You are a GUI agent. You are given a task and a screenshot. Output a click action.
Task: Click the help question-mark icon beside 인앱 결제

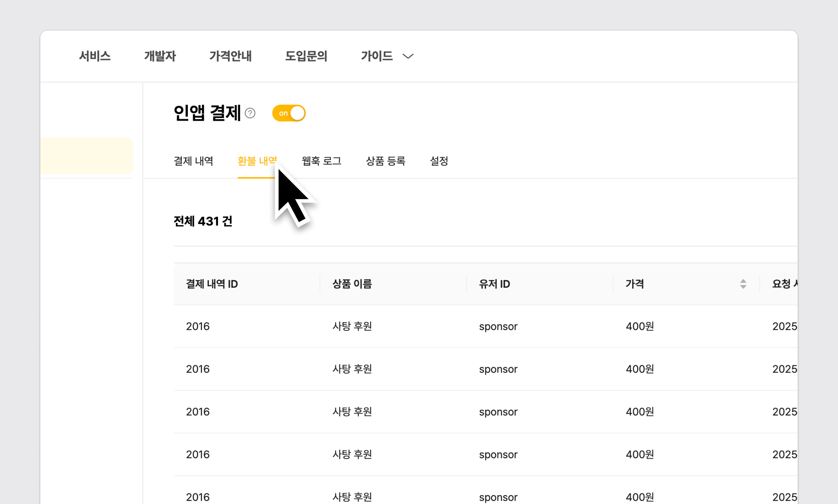(x=250, y=113)
